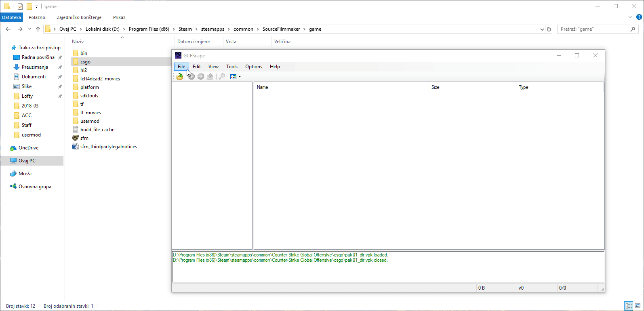Click the common breadcrumb in address bar
Viewport: 644px width, 311px height.
243,29
